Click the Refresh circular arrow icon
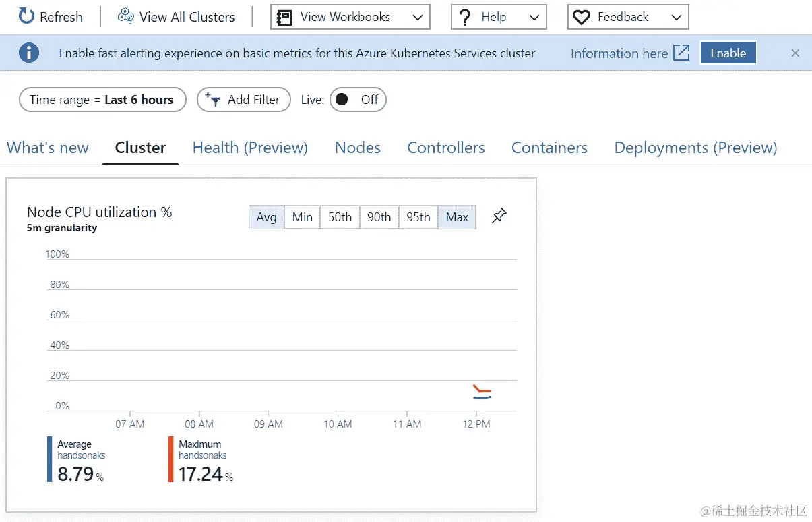Viewport: 812px width, 522px height. (26, 17)
